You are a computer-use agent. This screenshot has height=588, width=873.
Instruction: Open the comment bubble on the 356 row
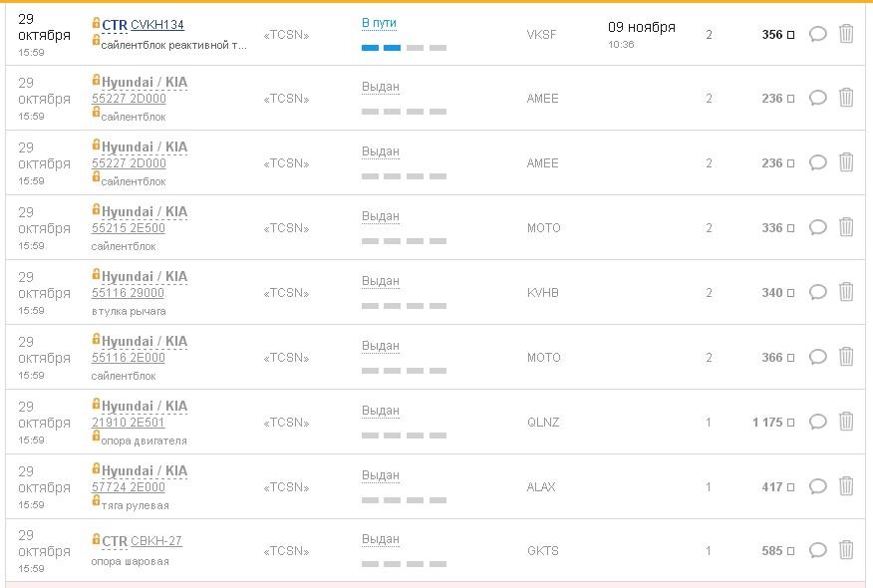817,33
